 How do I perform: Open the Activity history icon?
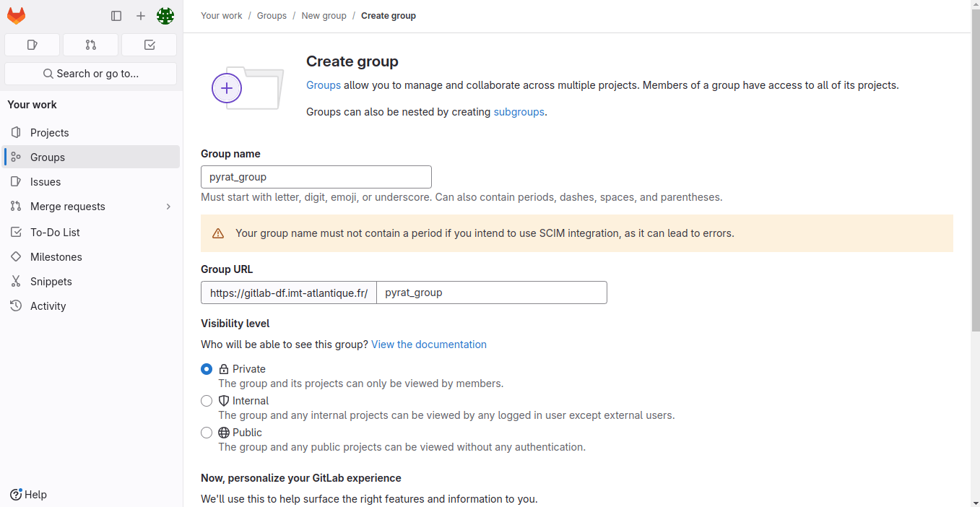coord(16,306)
